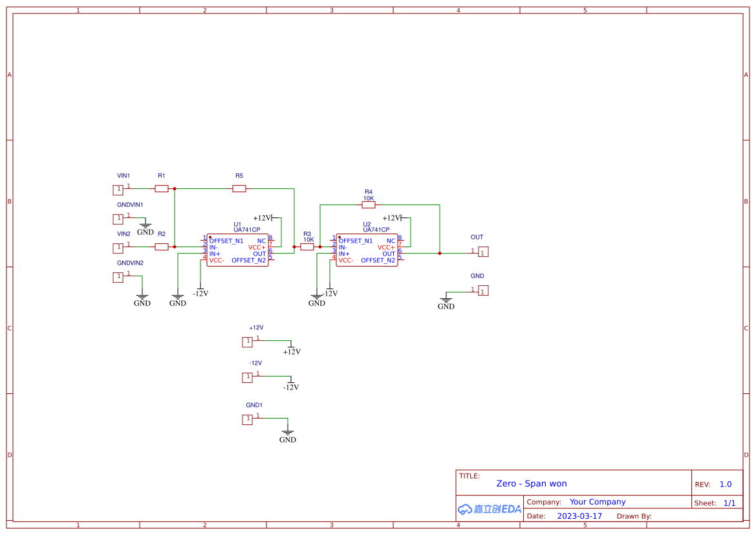Screen dimensions: 756x535
Task: Click the GNDVIN2 port connector
Action: pos(118,277)
